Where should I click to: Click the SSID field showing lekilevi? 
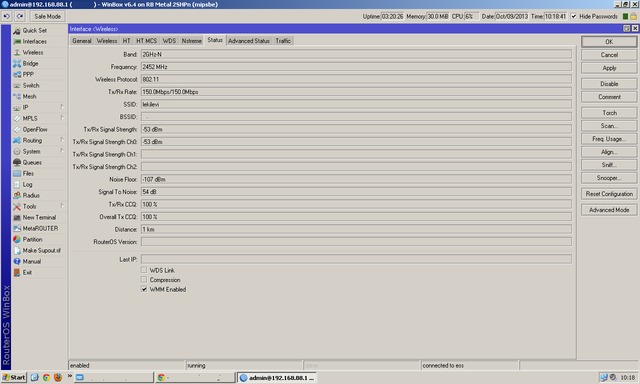pos(356,104)
